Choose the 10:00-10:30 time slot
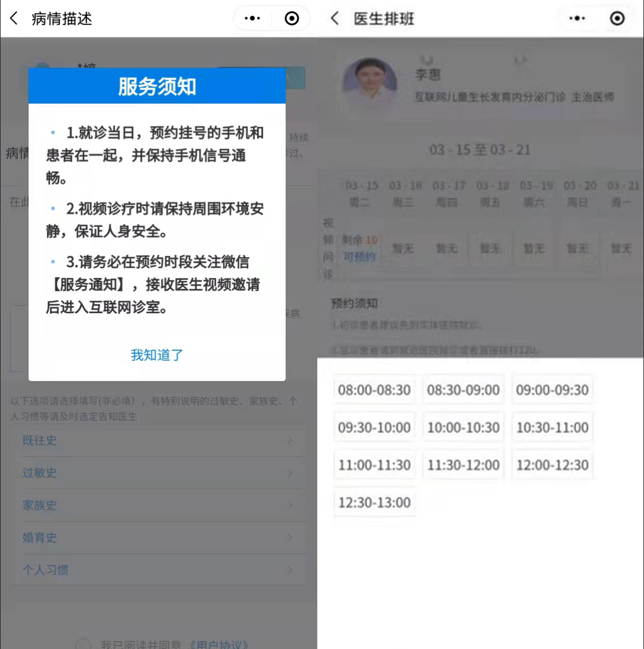Image resolution: width=644 pixels, height=649 pixels. tap(463, 428)
